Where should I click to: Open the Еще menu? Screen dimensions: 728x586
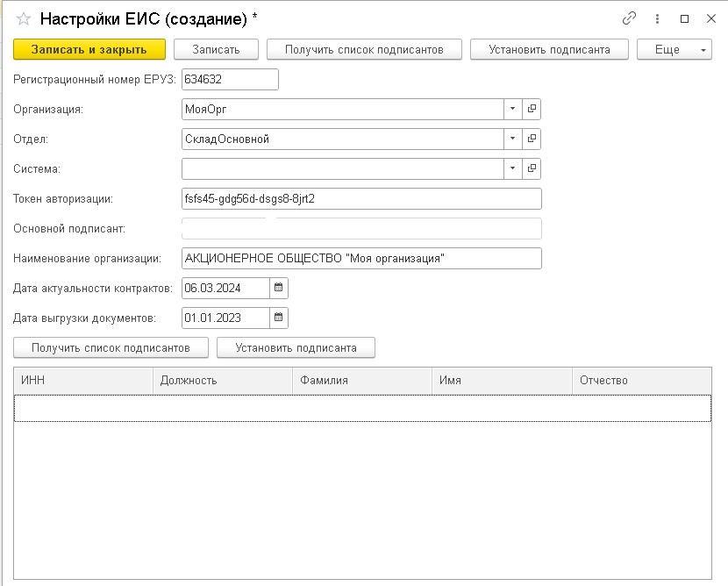(674, 50)
